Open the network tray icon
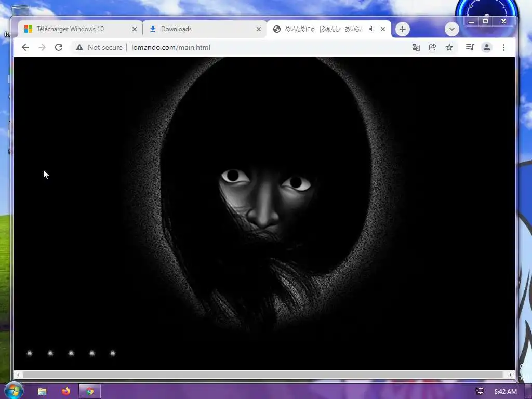The width and height of the screenshot is (532, 399). 480,392
